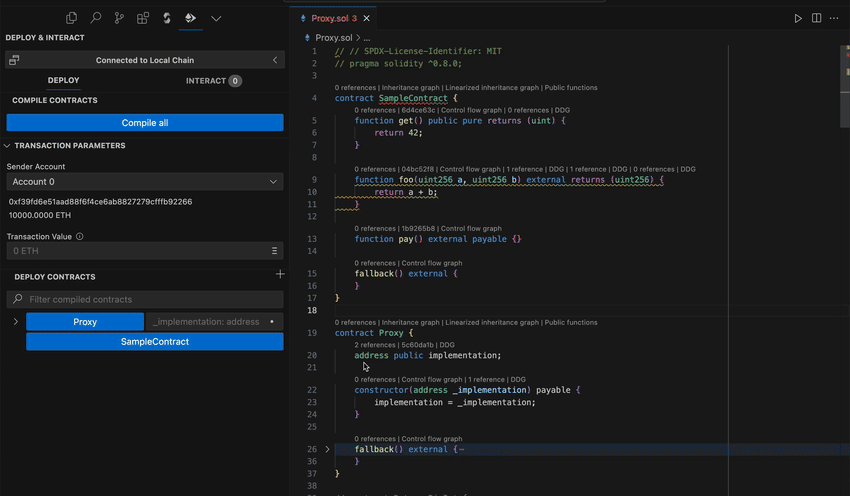Collapse the Transaction Parameters section

pos(8,146)
